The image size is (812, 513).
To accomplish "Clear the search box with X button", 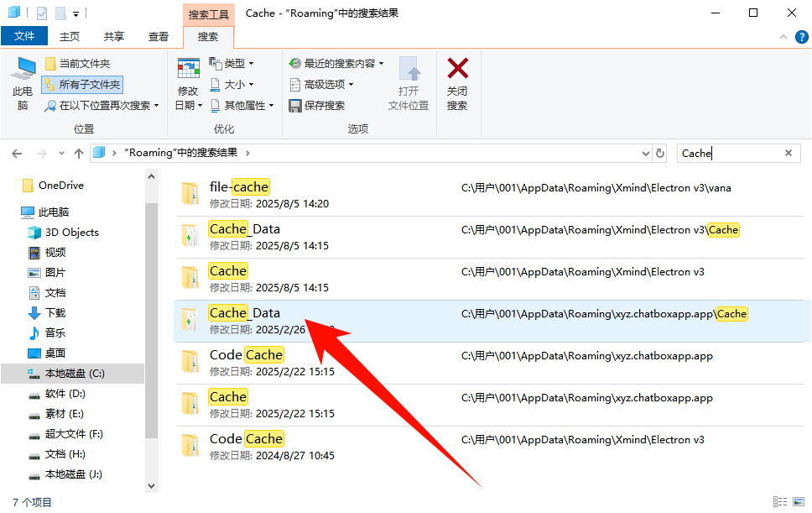I will point(788,154).
